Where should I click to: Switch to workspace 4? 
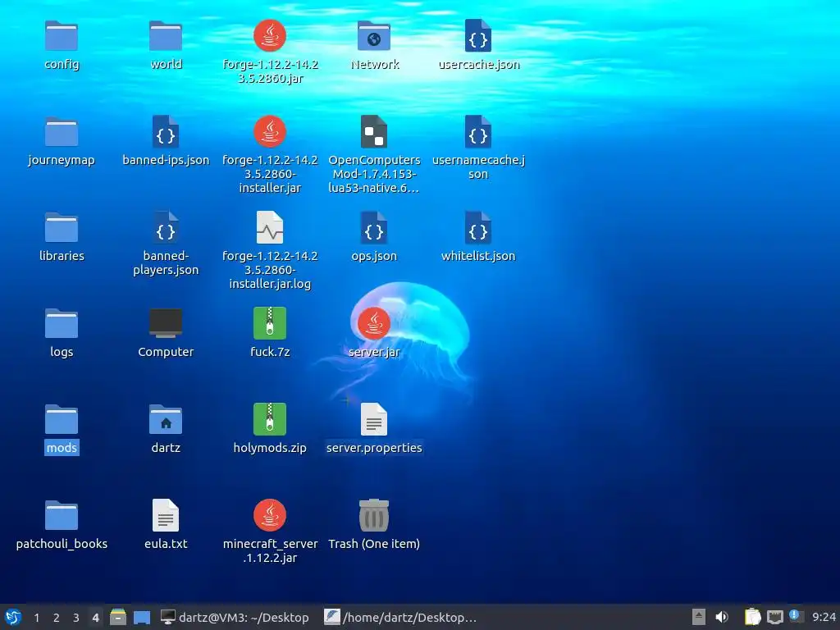click(x=95, y=618)
